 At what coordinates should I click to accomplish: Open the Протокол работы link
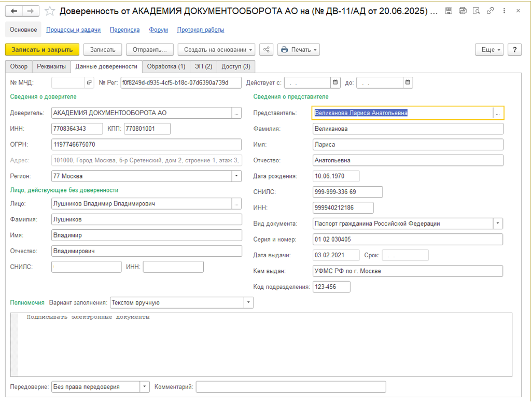pyautogui.click(x=201, y=30)
